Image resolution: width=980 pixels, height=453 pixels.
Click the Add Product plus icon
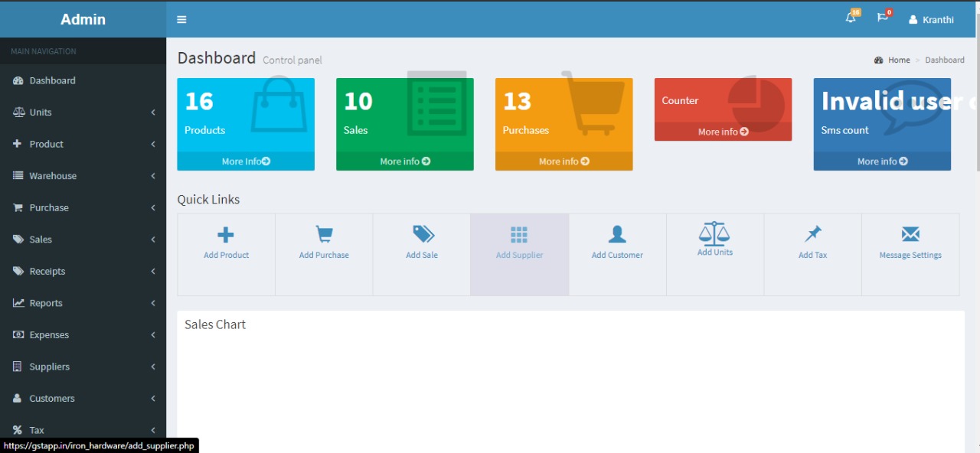click(x=226, y=235)
